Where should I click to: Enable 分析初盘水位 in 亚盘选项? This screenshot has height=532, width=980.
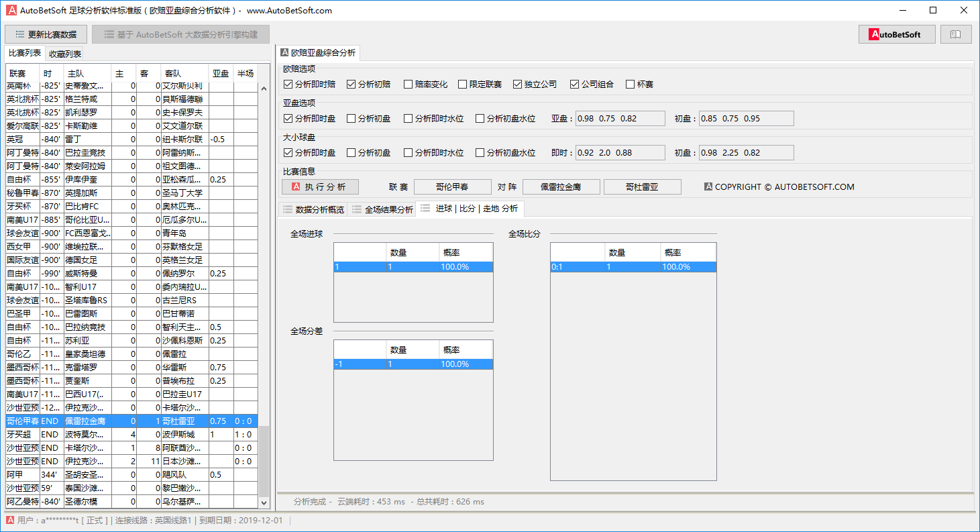coord(505,119)
